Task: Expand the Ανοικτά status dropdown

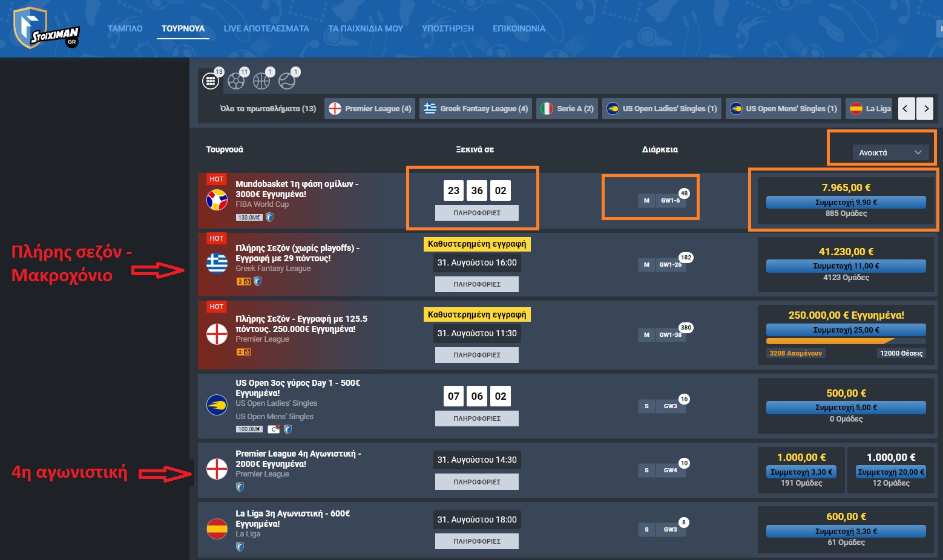Action: click(890, 152)
